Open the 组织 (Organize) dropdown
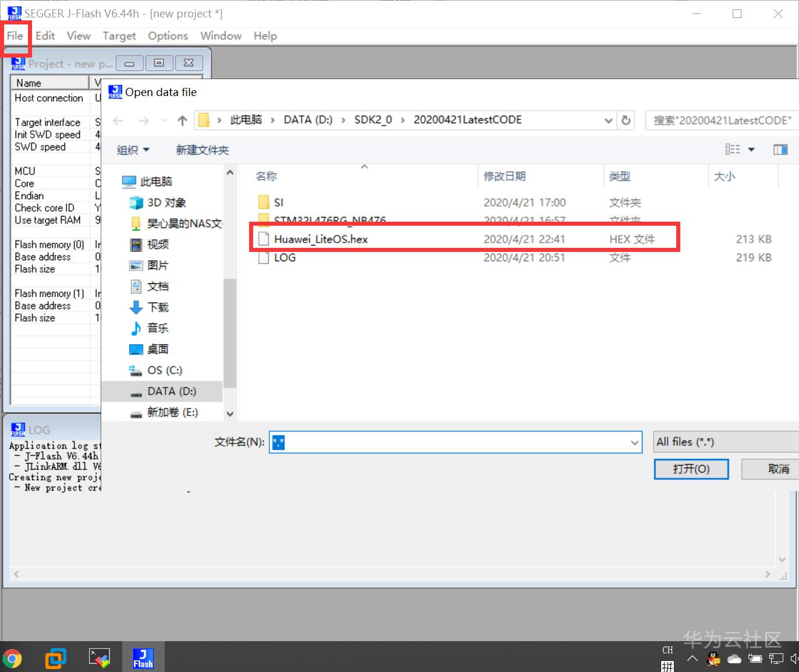Screen dimensions: 799x672 coord(133,150)
